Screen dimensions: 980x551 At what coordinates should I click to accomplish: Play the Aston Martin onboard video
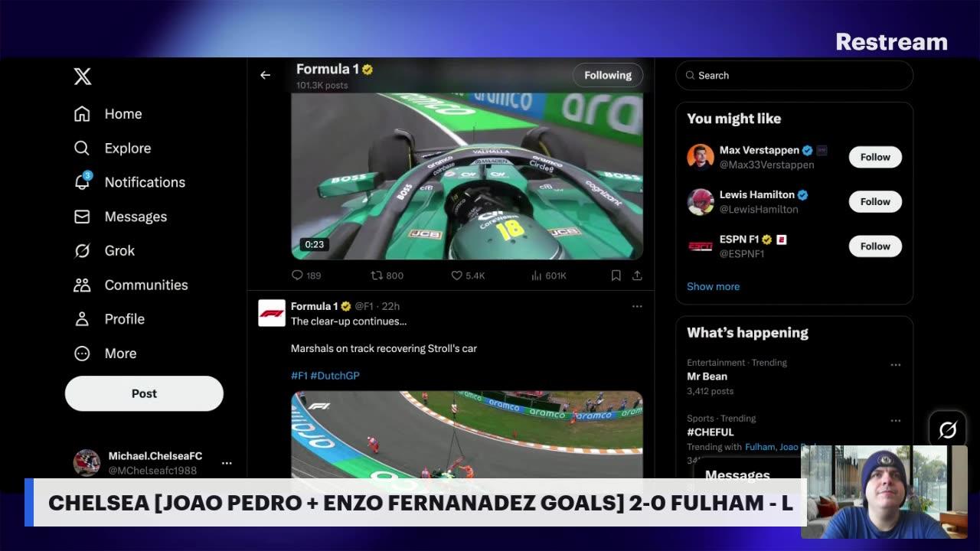467,176
